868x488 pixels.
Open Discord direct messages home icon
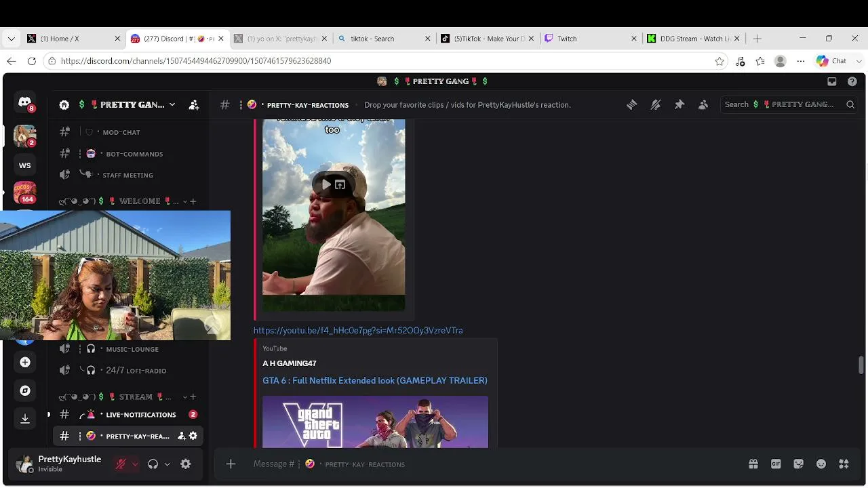[x=25, y=102]
